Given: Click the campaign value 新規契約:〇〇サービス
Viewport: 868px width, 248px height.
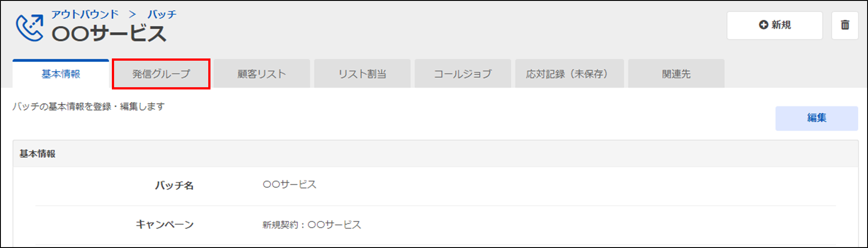Looking at the screenshot, I should coord(312,225).
